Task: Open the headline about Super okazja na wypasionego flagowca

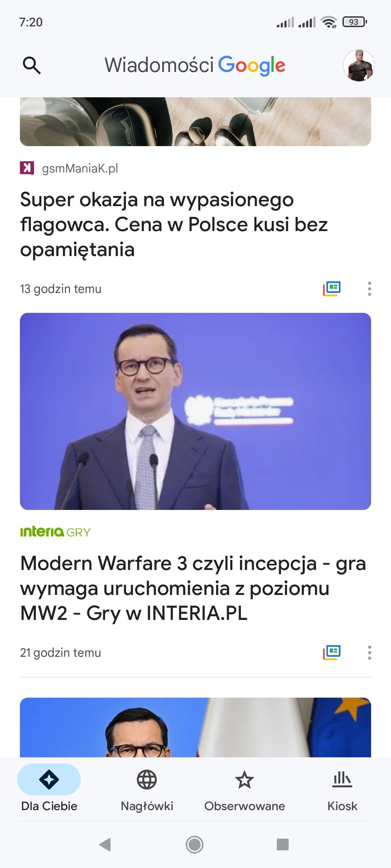Action: coord(174,224)
